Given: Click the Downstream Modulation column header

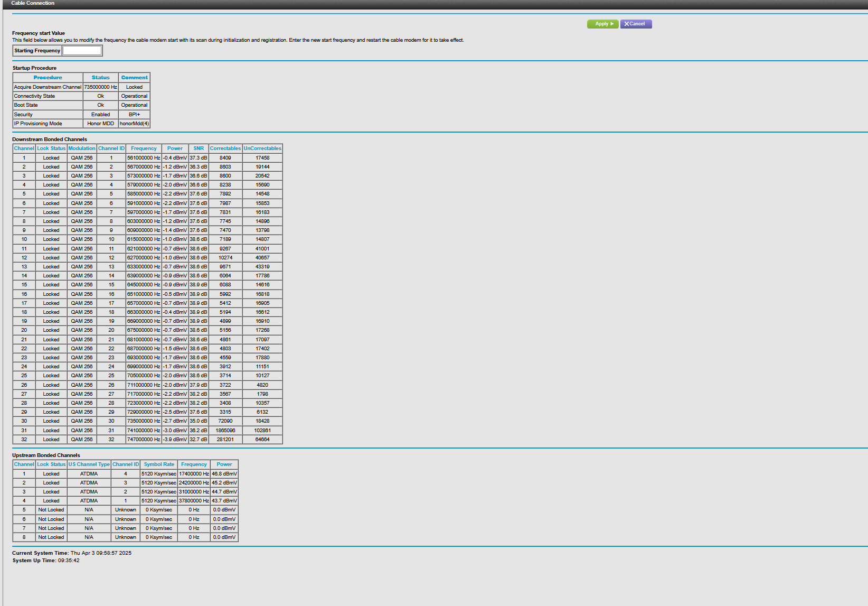Looking at the screenshot, I should tap(82, 148).
